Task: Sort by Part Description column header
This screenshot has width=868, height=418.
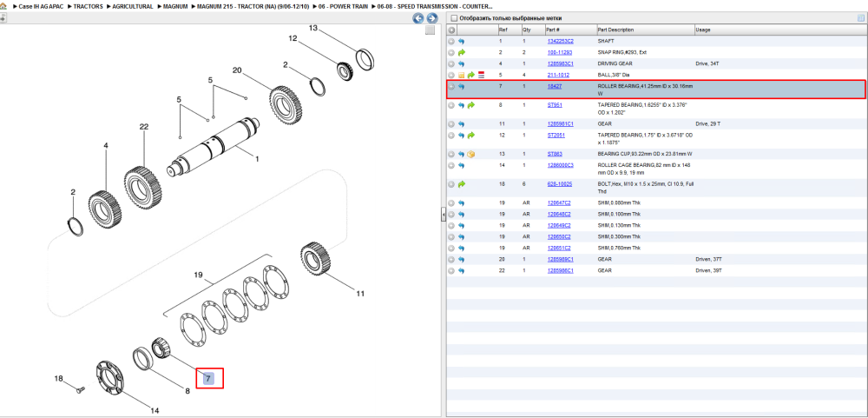Action: [x=644, y=30]
